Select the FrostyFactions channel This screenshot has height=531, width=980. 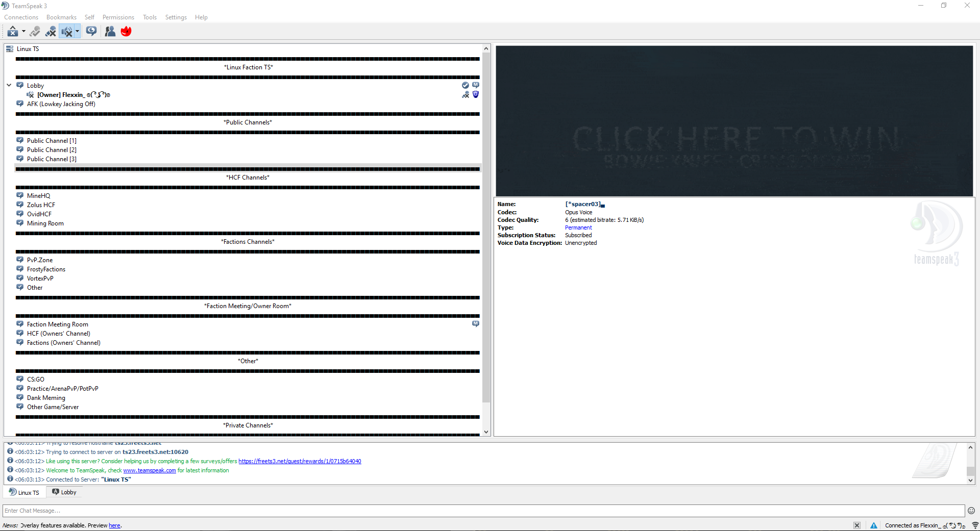click(x=46, y=269)
